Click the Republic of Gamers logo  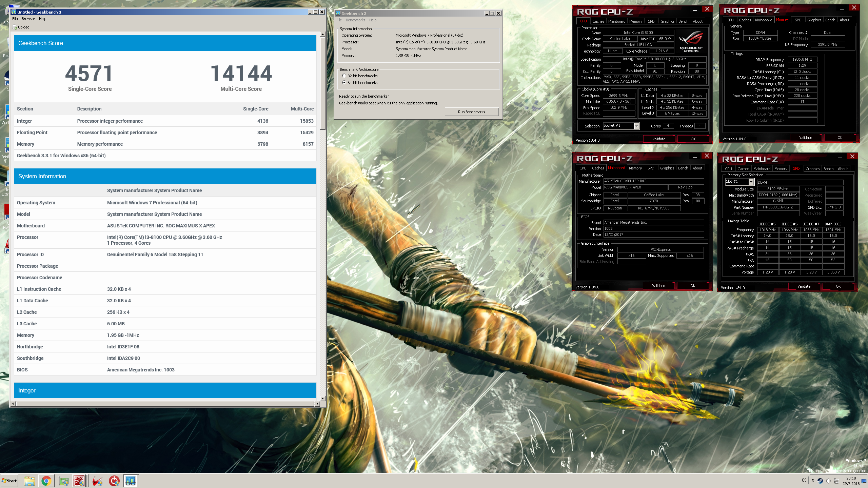click(x=691, y=42)
